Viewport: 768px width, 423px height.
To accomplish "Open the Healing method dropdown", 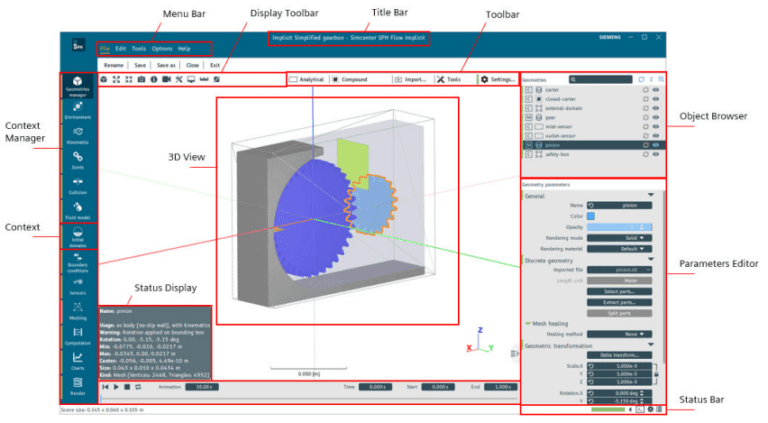I will 634,334.
